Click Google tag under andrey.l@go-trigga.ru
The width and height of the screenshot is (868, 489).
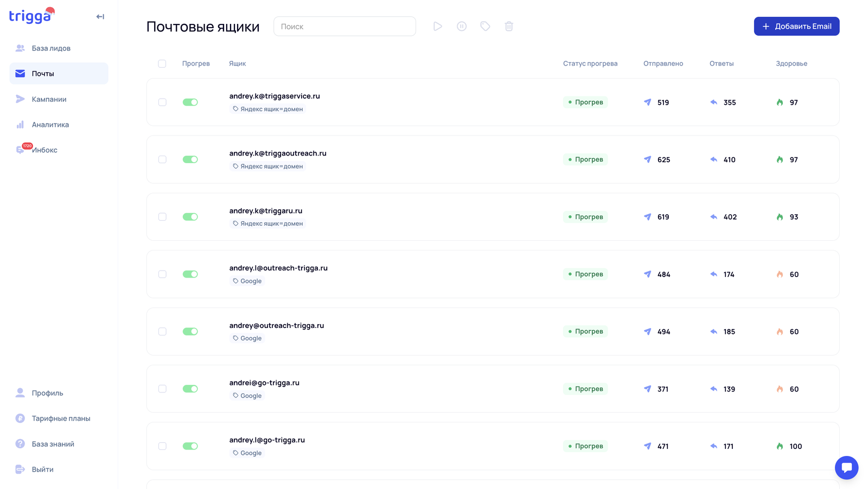247,453
